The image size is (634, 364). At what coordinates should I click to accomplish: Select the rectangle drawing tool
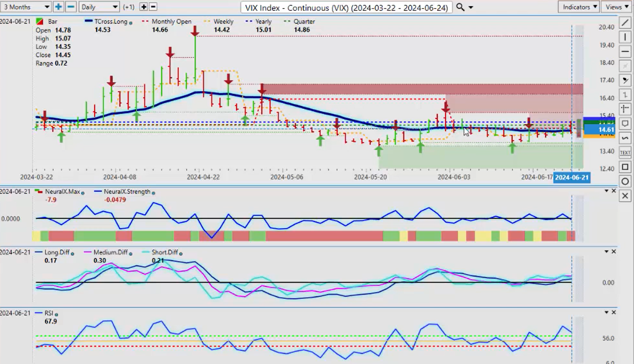pos(625,167)
